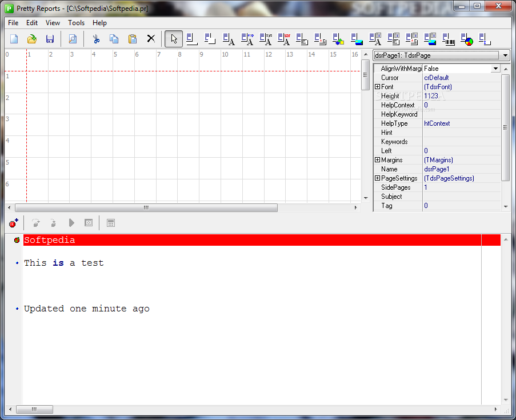Insert expression text 'exp' component

247,39
